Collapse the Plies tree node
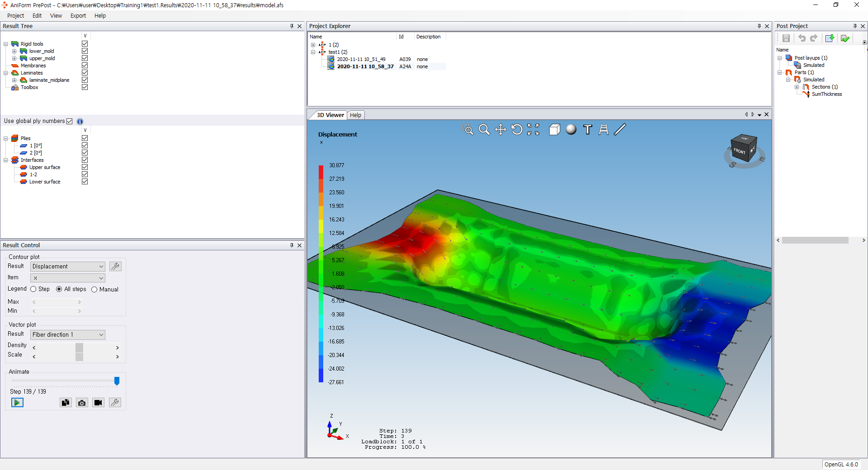The height and width of the screenshot is (470, 868). pyautogui.click(x=6, y=138)
